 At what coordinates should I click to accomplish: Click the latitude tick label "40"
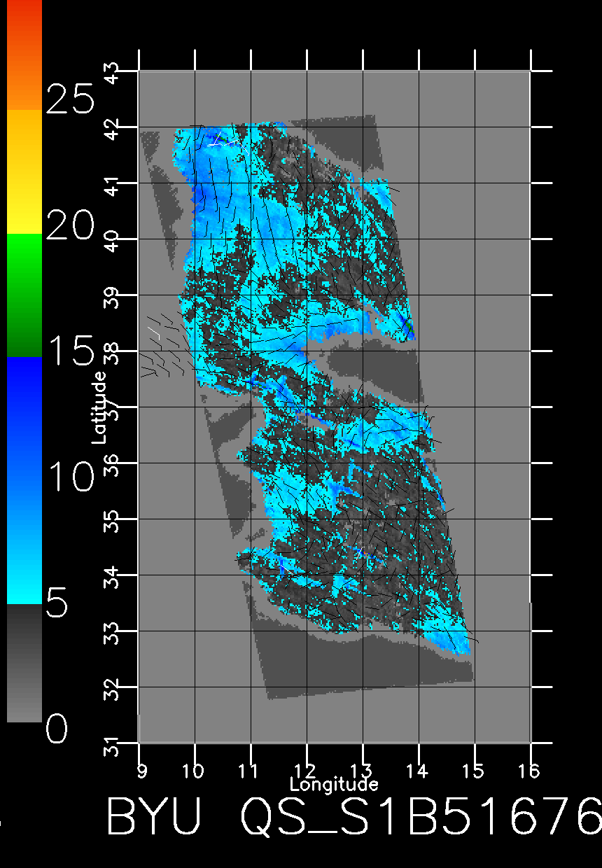tap(112, 241)
